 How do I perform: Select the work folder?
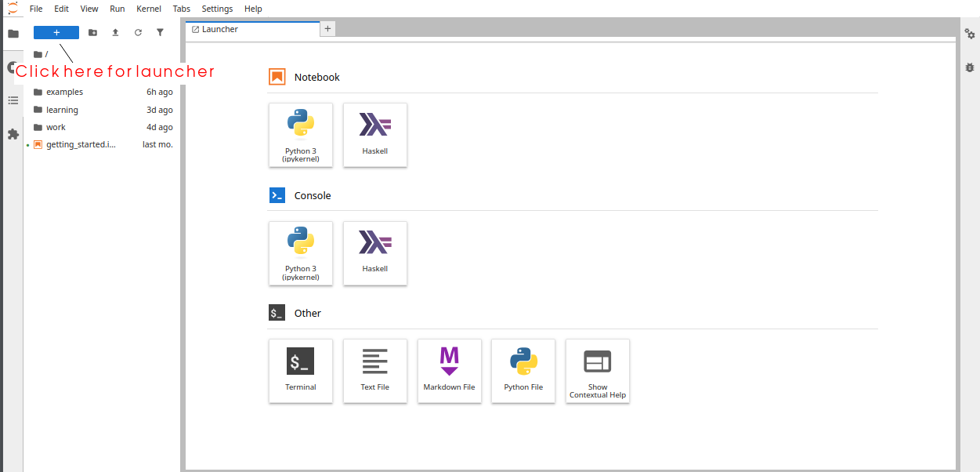coord(102,127)
